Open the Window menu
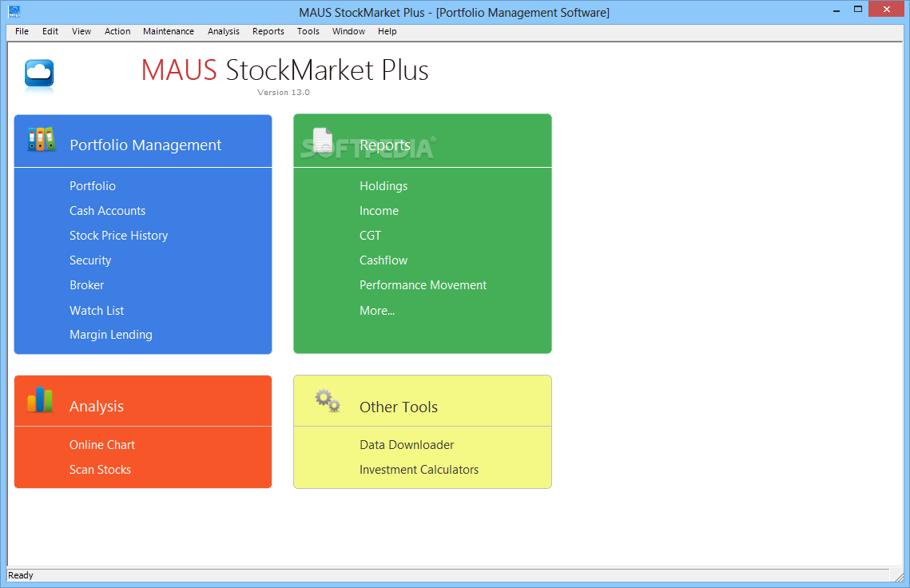910x588 pixels. pos(348,31)
